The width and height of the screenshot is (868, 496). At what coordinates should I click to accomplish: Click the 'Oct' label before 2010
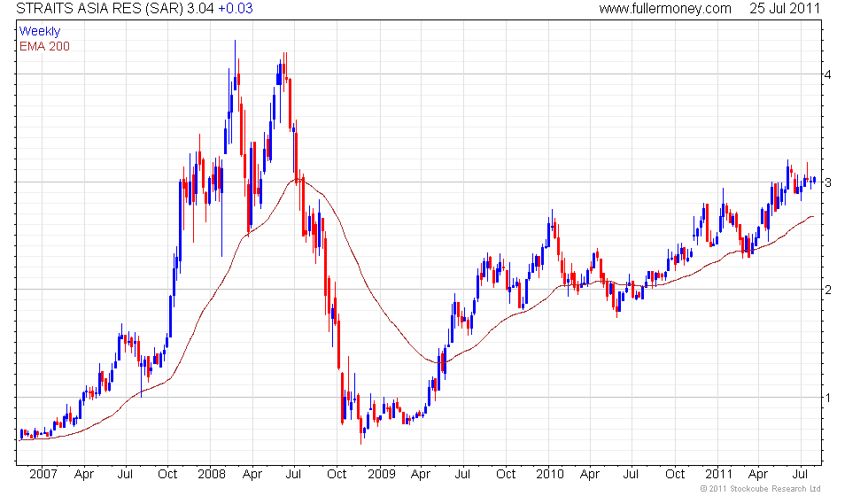pos(506,475)
